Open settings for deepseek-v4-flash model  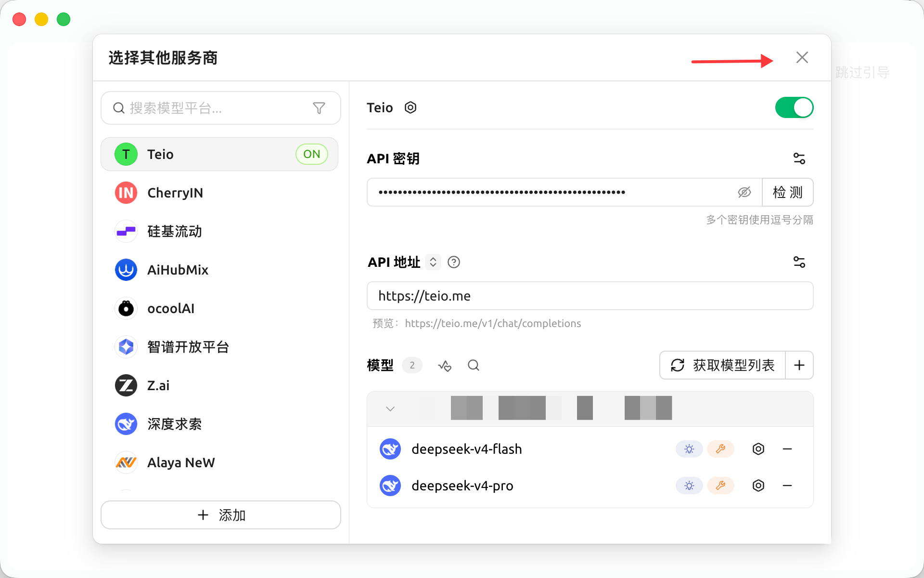[758, 449]
